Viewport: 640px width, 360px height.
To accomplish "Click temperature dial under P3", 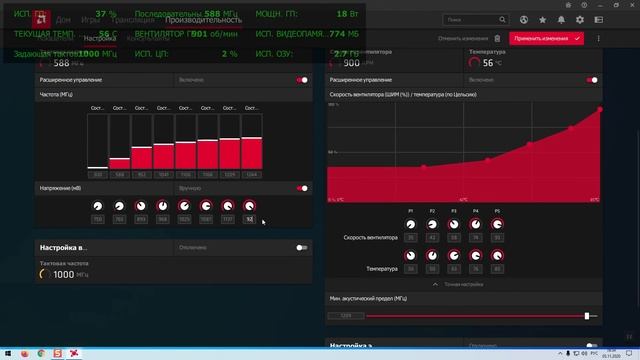I will coord(454,256).
